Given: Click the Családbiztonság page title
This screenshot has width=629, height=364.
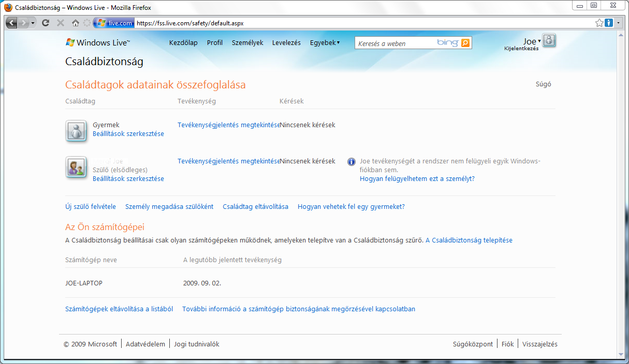Looking at the screenshot, I should pos(104,62).
